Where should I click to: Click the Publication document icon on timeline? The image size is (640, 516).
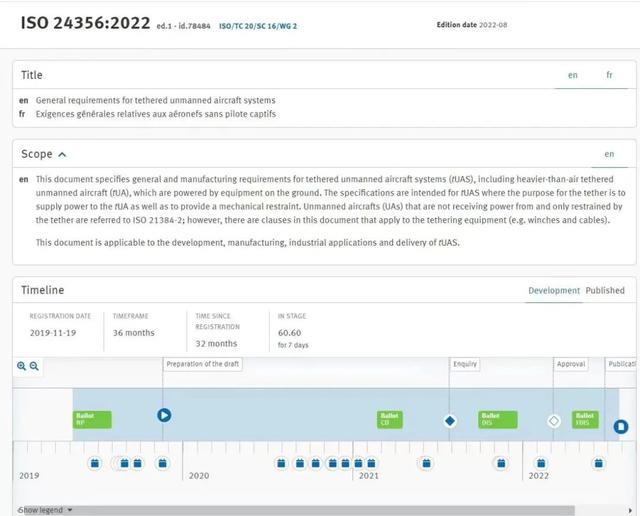(x=620, y=427)
